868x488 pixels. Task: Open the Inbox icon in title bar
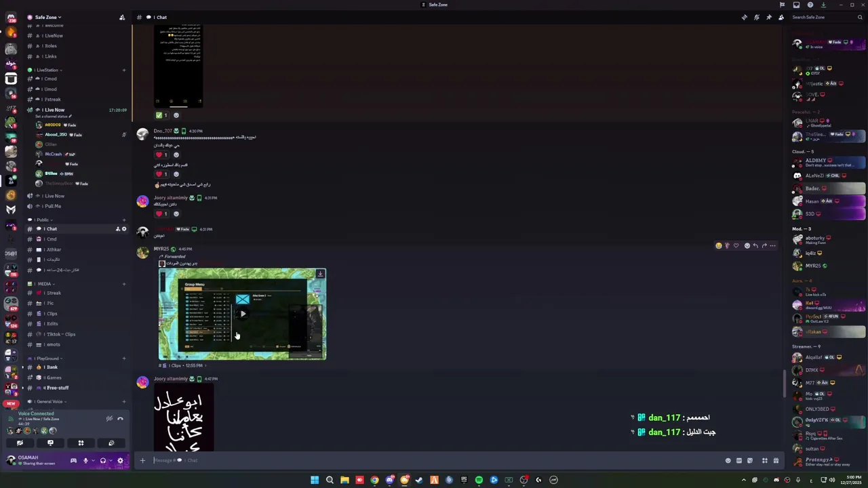click(796, 5)
